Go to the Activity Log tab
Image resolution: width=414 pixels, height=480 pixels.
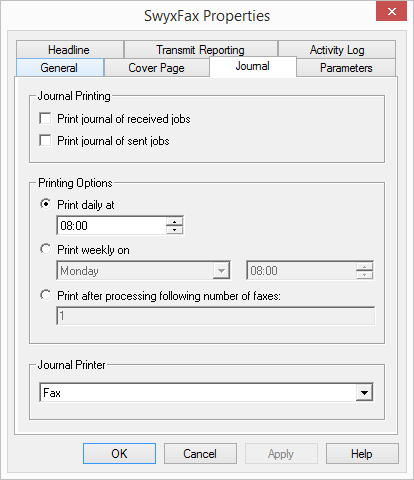[337, 50]
